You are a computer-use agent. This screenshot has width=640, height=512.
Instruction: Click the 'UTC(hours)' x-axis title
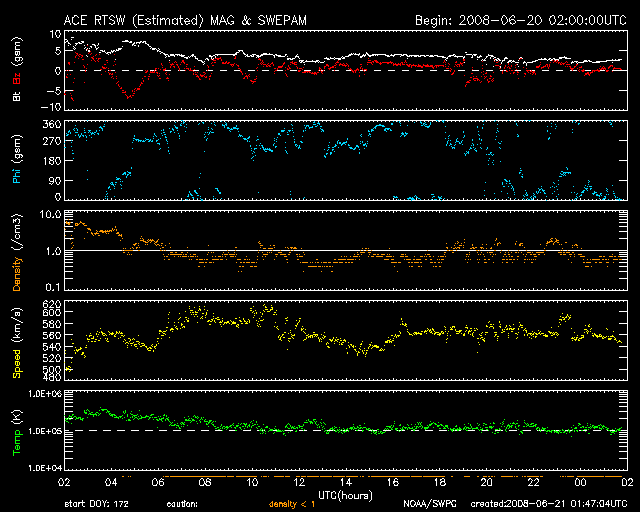coord(345,496)
